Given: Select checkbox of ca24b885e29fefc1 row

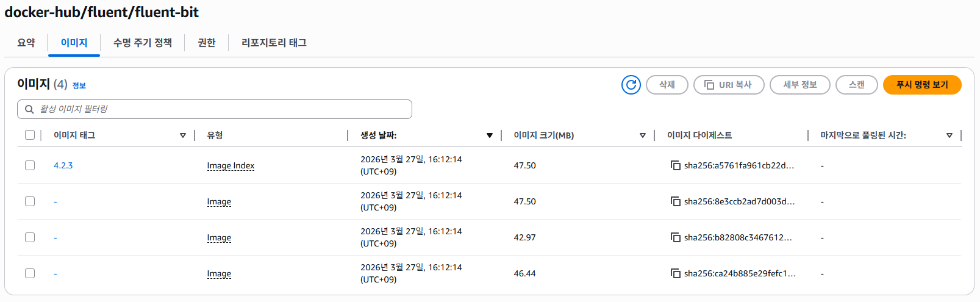Looking at the screenshot, I should click(30, 273).
